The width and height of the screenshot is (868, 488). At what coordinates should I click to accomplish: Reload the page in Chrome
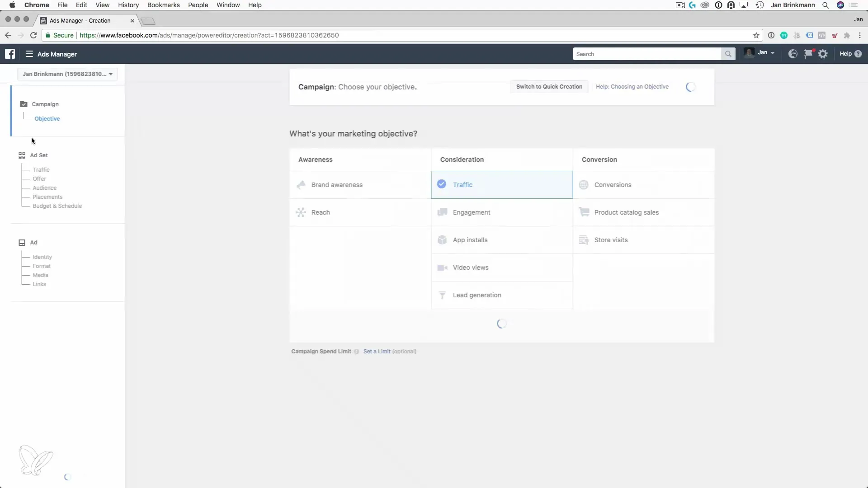(x=33, y=35)
